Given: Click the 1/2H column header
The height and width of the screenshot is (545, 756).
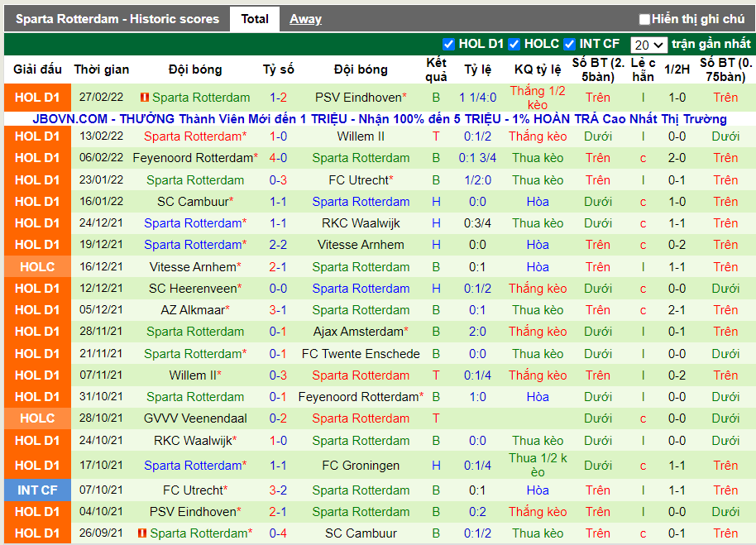Looking at the screenshot, I should click(x=677, y=69).
